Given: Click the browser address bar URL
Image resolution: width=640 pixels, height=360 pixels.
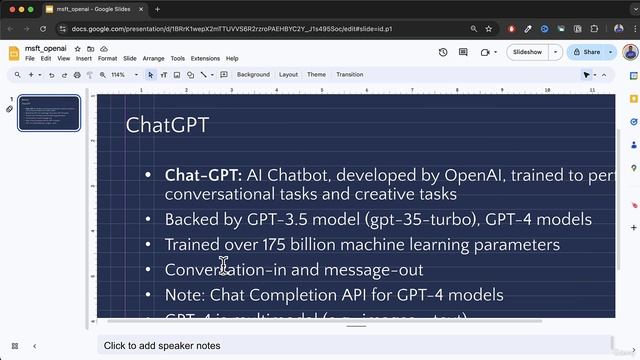Looking at the screenshot, I should click(x=232, y=29).
